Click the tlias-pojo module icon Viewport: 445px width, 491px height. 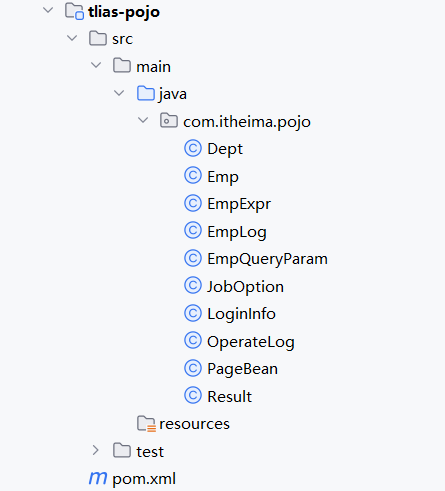tap(74, 11)
